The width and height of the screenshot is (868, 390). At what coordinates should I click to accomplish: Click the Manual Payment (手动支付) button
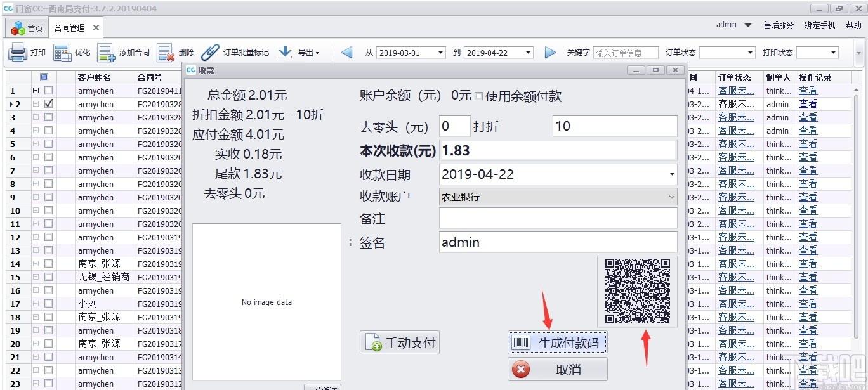point(400,343)
